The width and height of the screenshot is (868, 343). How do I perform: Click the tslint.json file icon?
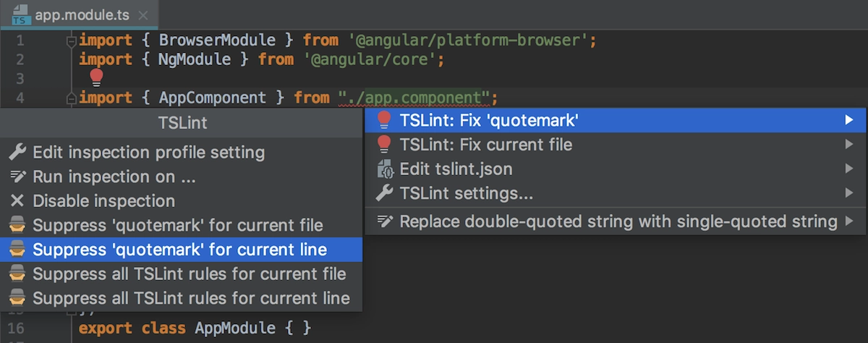point(386,169)
